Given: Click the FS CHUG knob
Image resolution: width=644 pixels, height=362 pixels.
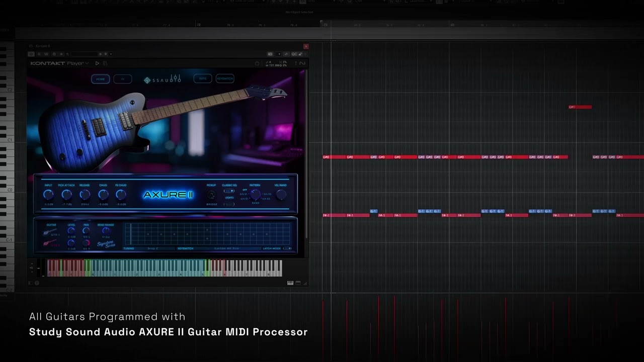Looking at the screenshot, I should [x=121, y=195].
